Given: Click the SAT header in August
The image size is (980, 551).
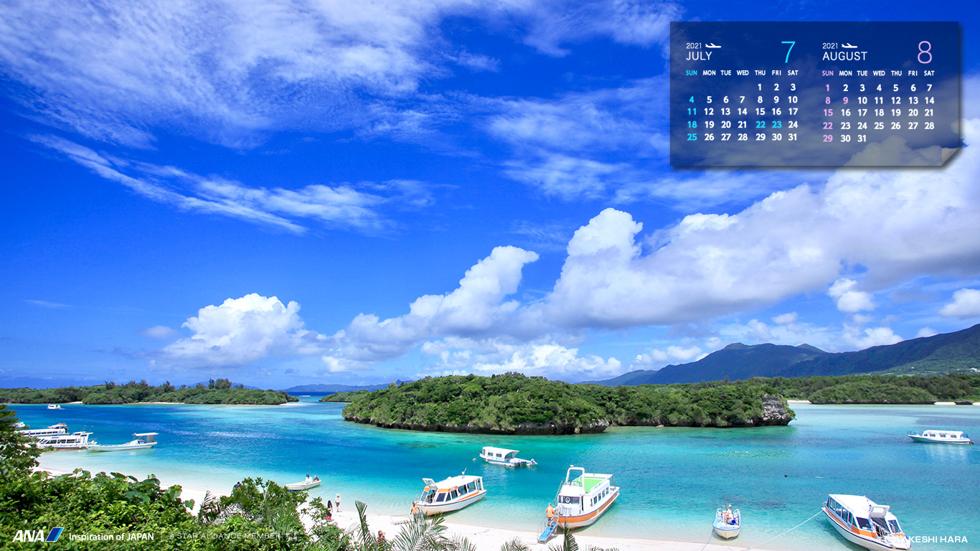Looking at the screenshot, I should tap(929, 72).
